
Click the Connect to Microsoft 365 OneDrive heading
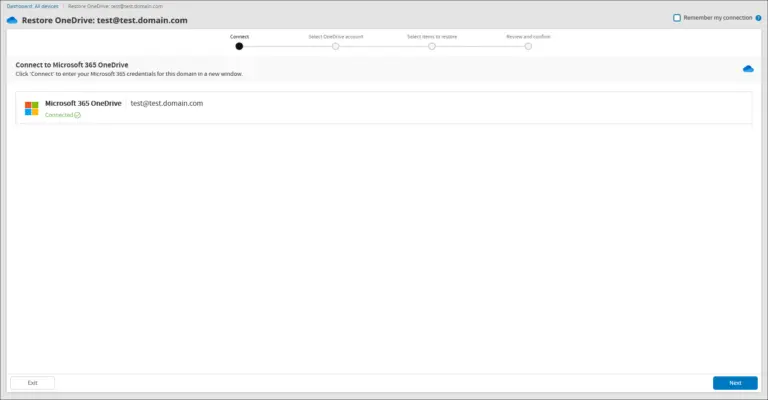point(72,65)
